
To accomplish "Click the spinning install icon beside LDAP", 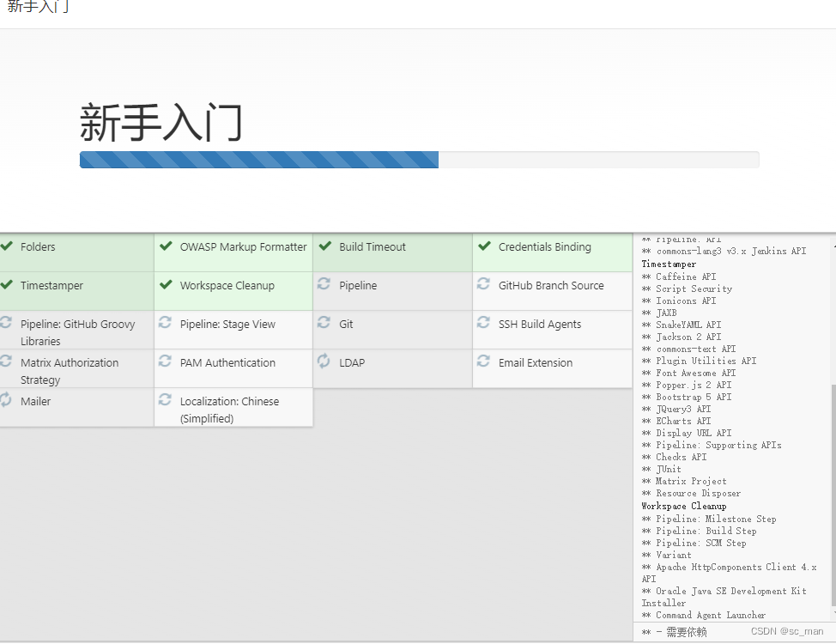I will point(324,361).
